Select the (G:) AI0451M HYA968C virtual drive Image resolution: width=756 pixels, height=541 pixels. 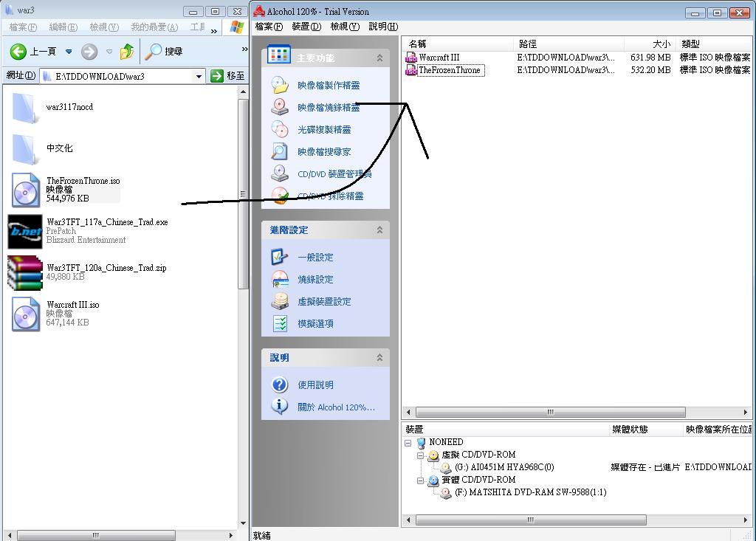click(x=504, y=467)
